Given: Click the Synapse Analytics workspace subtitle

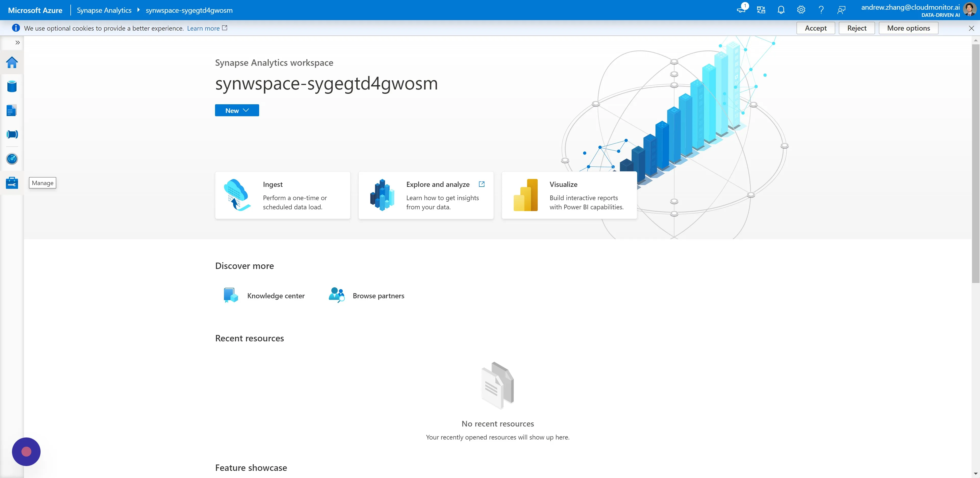Looking at the screenshot, I should 274,63.
